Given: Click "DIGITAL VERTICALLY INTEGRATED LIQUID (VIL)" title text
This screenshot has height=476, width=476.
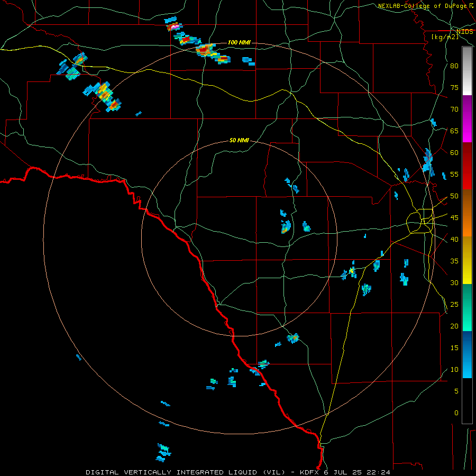Looking at the screenshot, I should (186, 472).
